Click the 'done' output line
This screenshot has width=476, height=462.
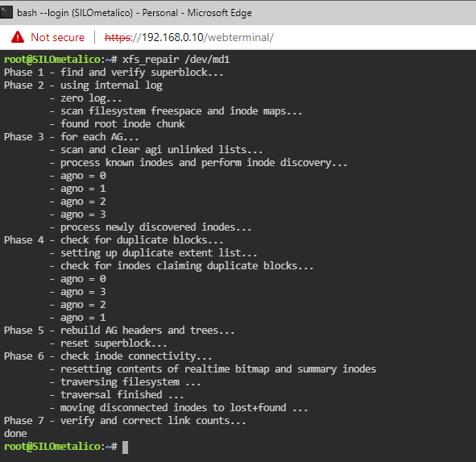click(15, 434)
